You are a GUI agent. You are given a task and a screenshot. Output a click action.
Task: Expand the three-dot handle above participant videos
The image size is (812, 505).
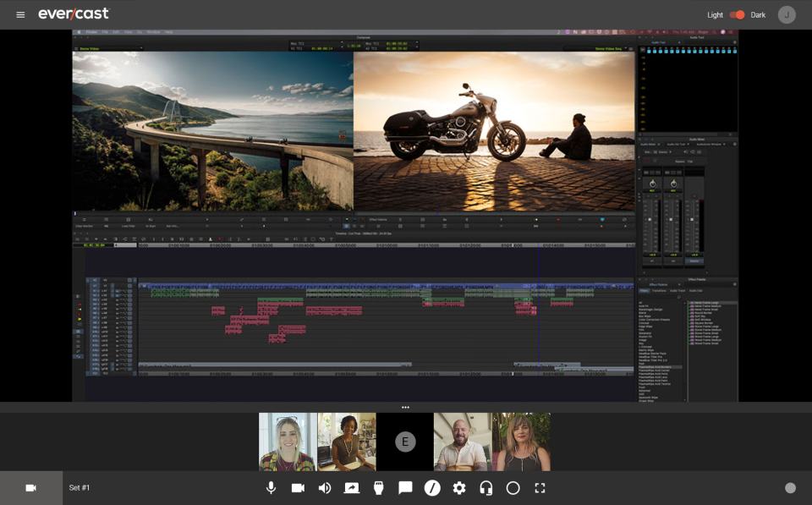(405, 408)
